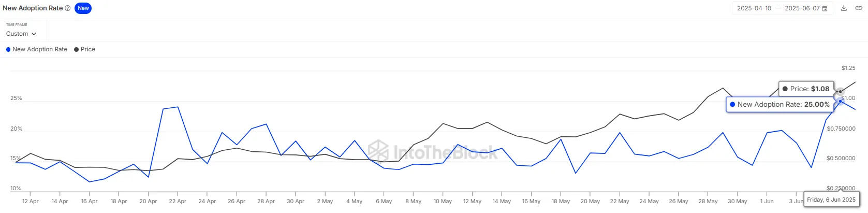Click the copy link icon
The image size is (868, 213).
[x=858, y=8]
